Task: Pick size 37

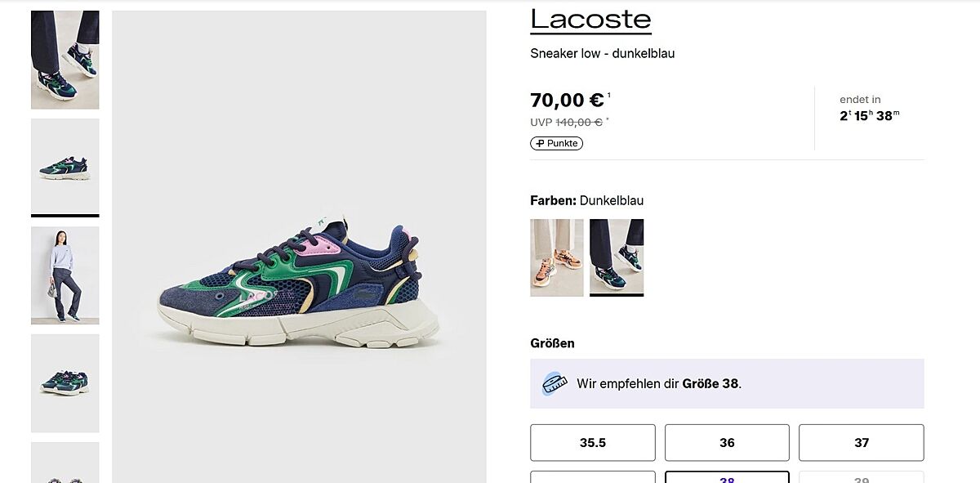Action: point(862,442)
